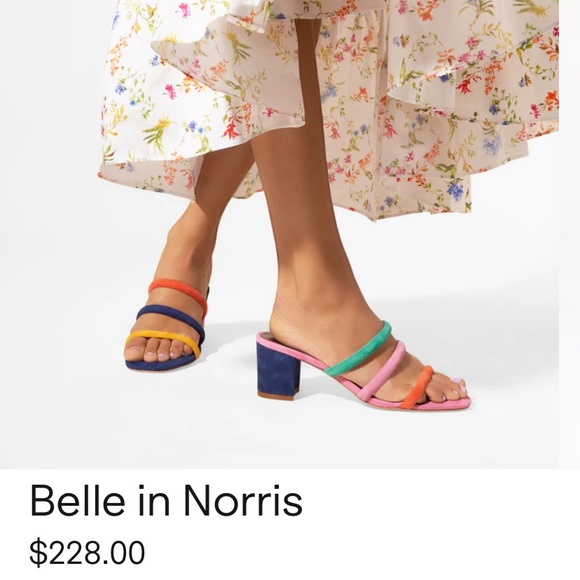Click the painted toes of the right foot
The width and height of the screenshot is (580, 580).
452,389
